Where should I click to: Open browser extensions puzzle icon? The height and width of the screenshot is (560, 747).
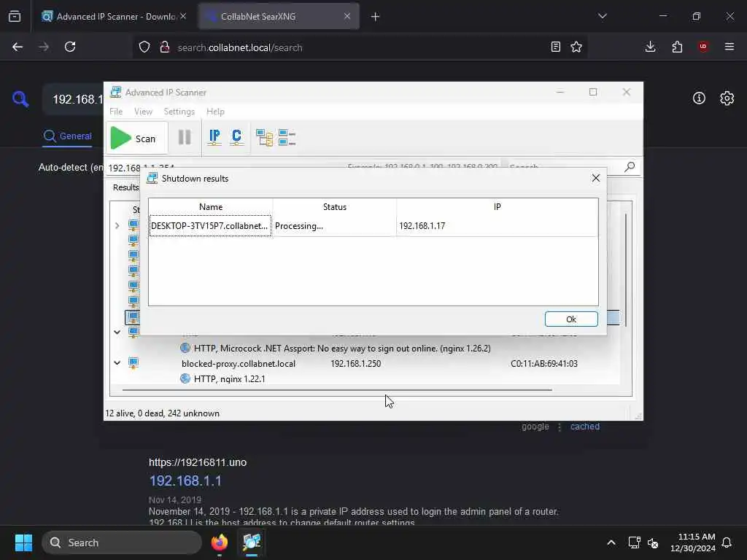point(677,47)
